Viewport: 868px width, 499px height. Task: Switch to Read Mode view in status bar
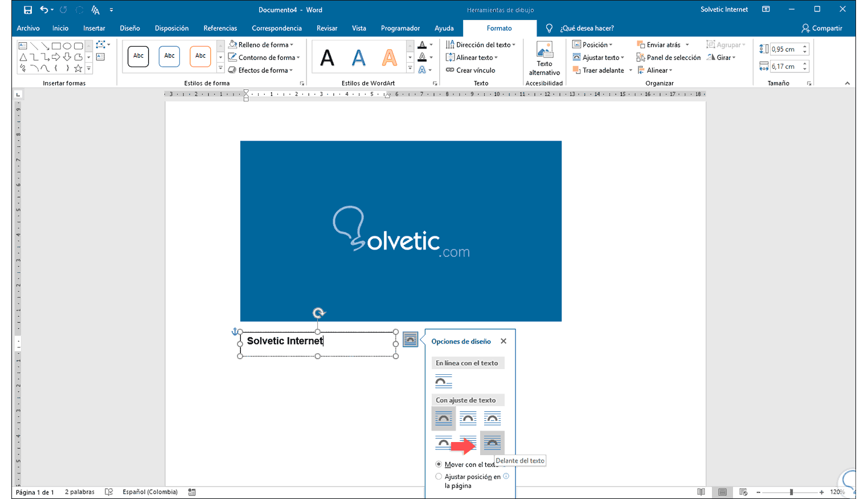[701, 492]
